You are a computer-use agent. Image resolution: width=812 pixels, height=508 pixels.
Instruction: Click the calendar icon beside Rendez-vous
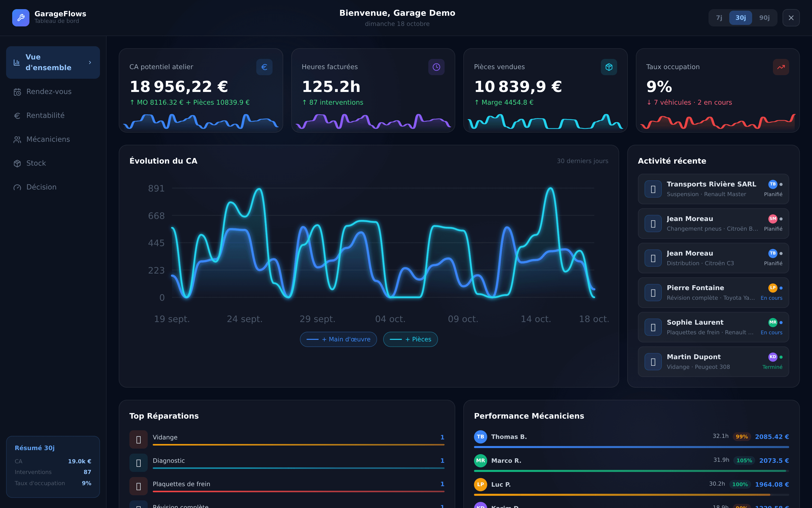[17, 92]
